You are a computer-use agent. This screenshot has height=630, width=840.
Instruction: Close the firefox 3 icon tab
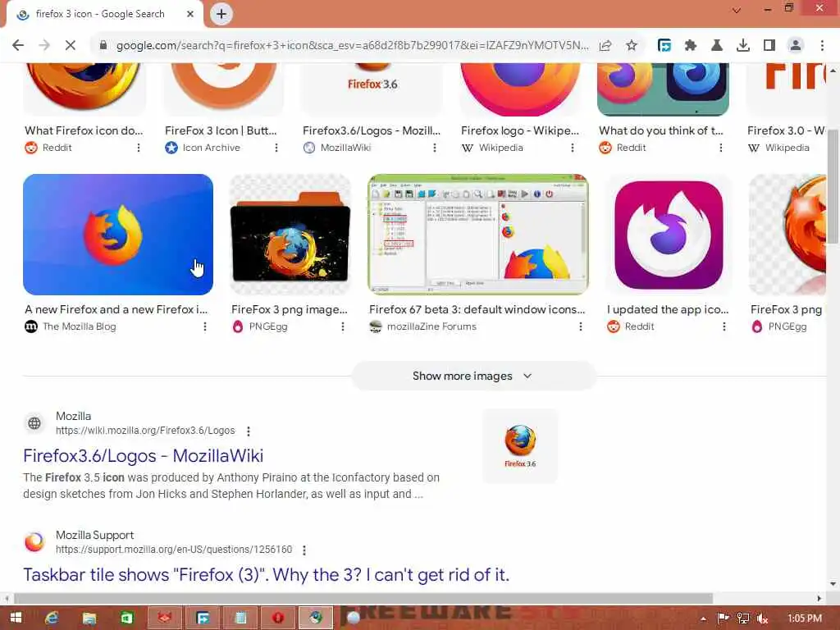pos(190,14)
